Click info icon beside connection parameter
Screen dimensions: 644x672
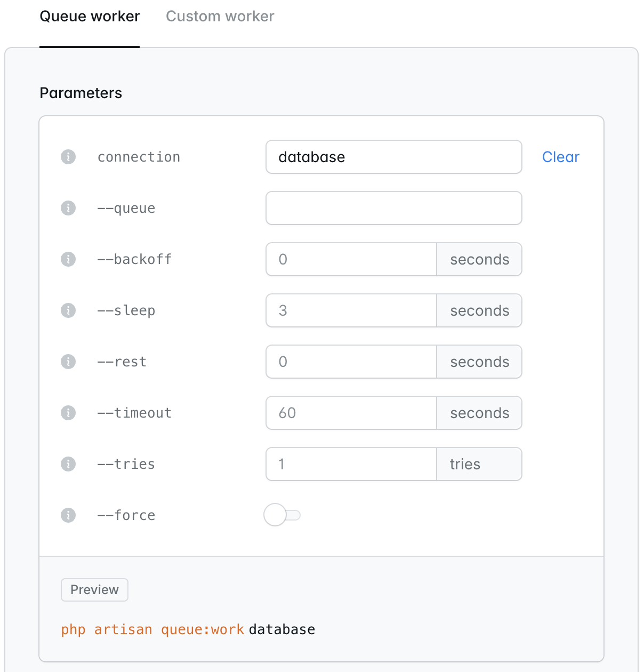point(68,157)
